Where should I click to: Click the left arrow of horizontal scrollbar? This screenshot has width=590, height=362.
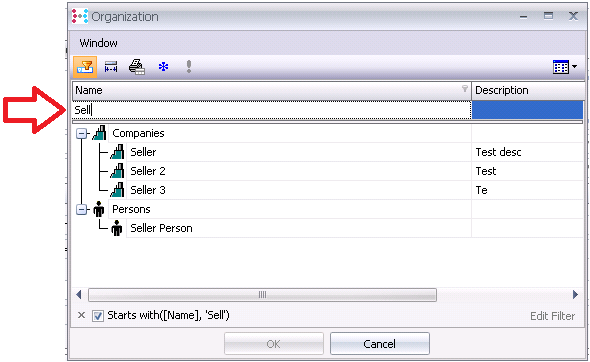tap(79, 294)
